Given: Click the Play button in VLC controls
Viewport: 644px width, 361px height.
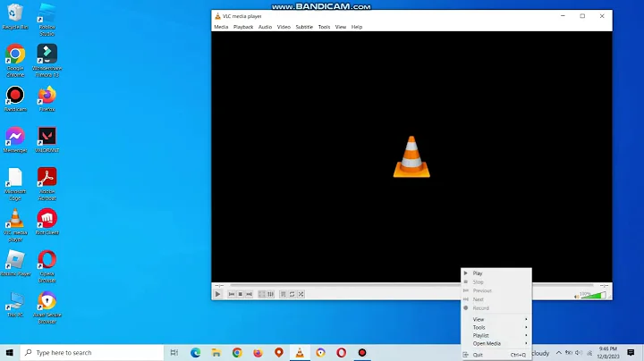Looking at the screenshot, I should coord(217,294).
